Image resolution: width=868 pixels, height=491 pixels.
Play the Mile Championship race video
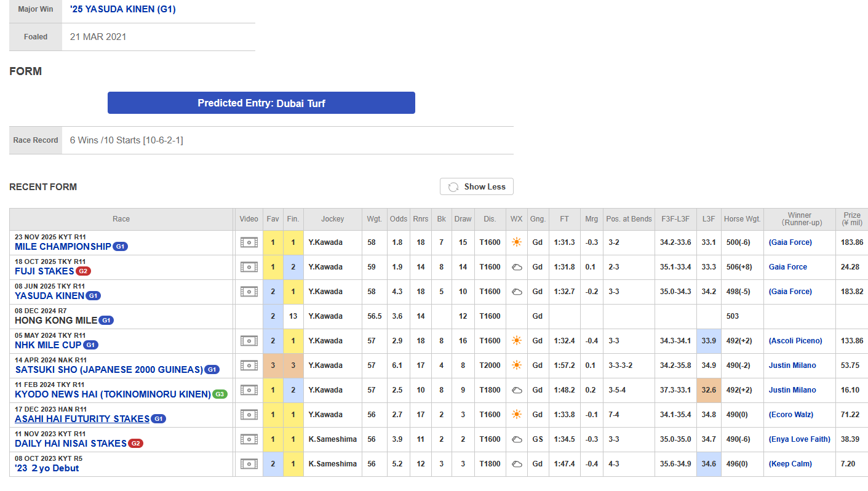[x=249, y=242]
